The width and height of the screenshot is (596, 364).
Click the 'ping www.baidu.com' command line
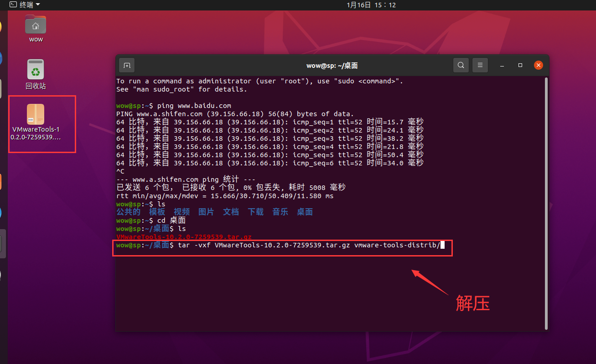click(174, 106)
